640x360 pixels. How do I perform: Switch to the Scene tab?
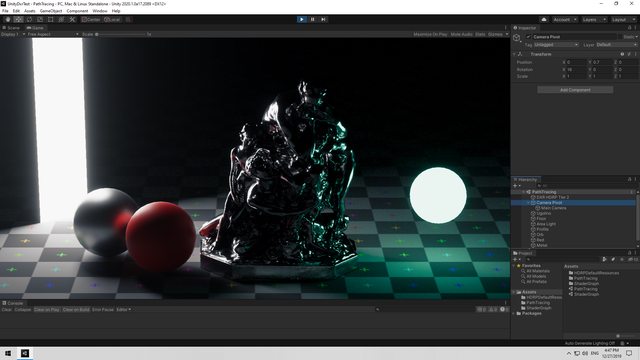[11, 28]
